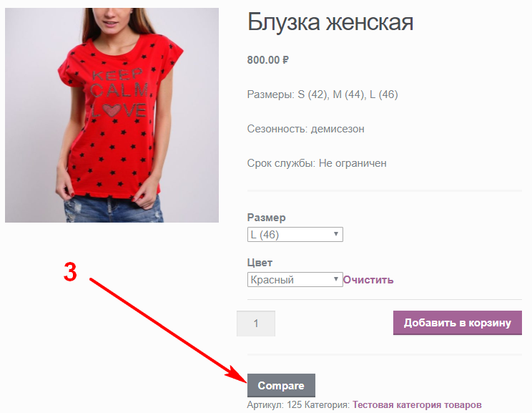The width and height of the screenshot is (532, 413).
Task: Click the arrow on the Красный combo box
Action: point(336,279)
